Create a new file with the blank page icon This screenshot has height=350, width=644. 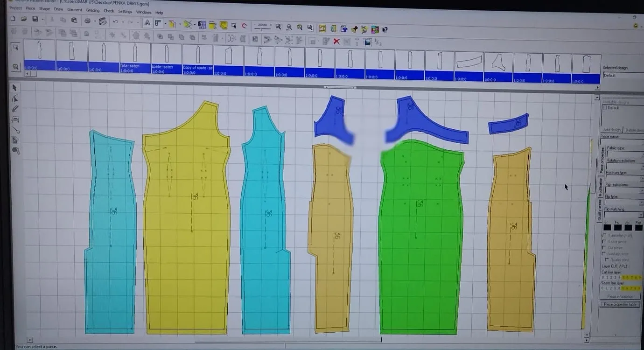point(13,19)
